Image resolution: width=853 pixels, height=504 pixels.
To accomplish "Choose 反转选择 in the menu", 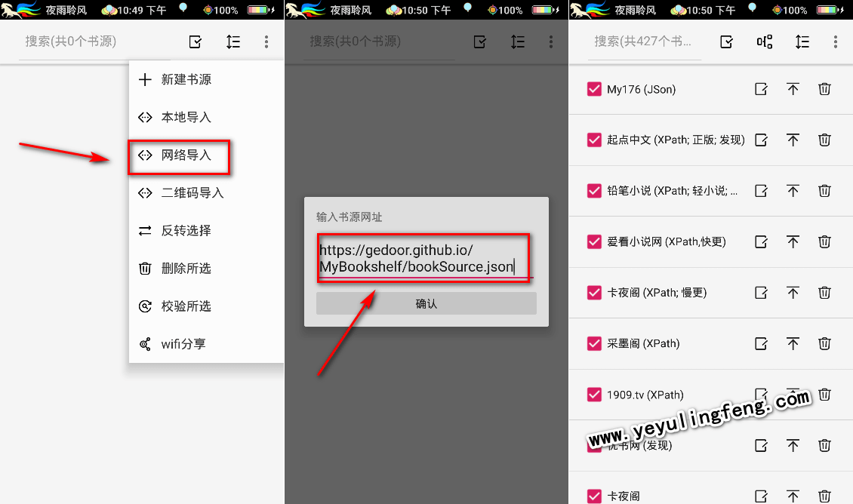I will pos(206,231).
